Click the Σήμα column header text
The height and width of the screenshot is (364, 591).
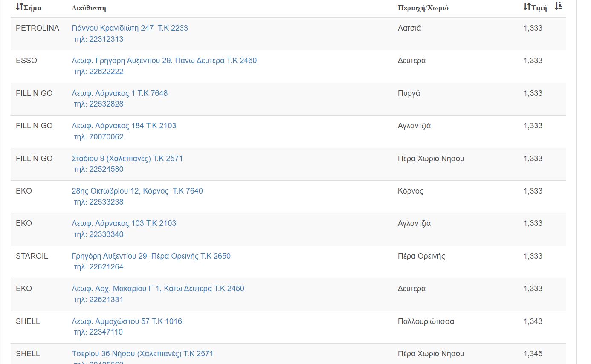(33, 8)
